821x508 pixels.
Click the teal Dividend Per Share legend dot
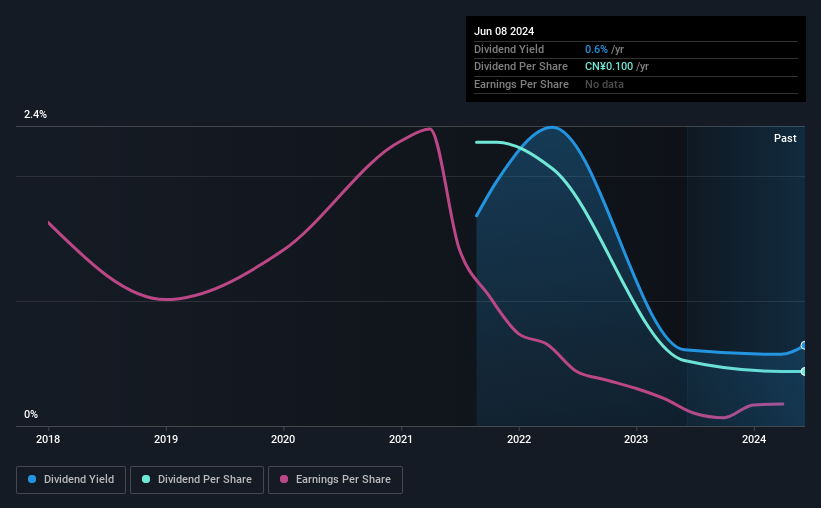click(x=146, y=479)
